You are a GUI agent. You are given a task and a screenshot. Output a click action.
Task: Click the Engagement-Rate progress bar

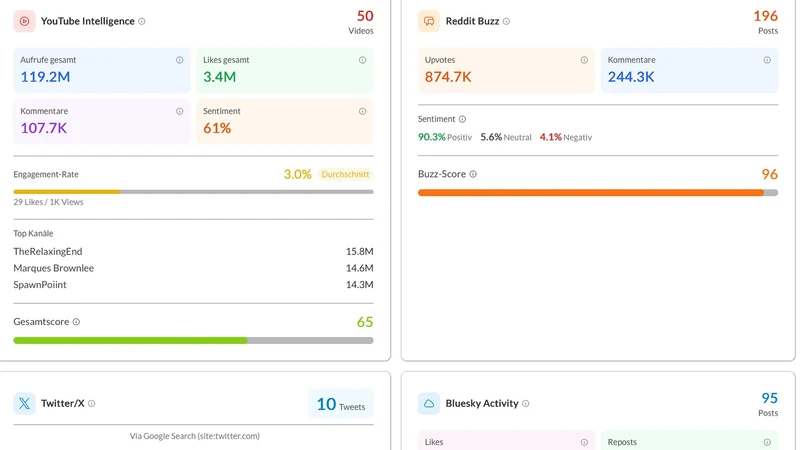click(x=193, y=192)
